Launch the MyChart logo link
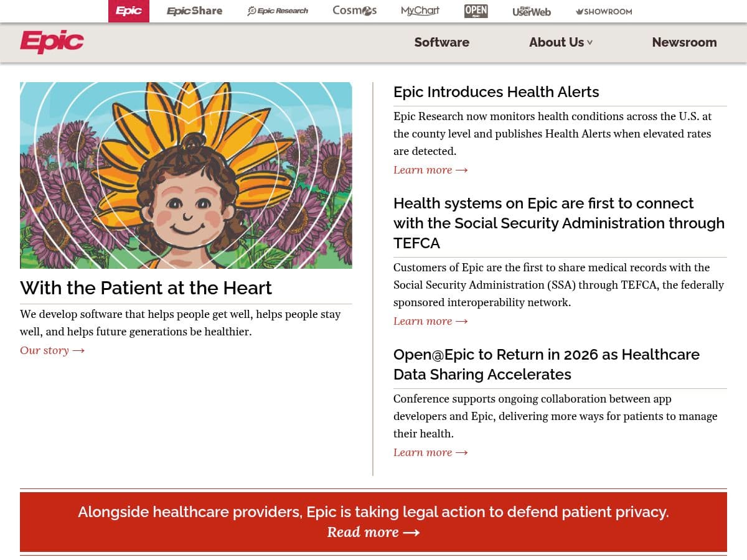This screenshot has width=747, height=560. (420, 11)
